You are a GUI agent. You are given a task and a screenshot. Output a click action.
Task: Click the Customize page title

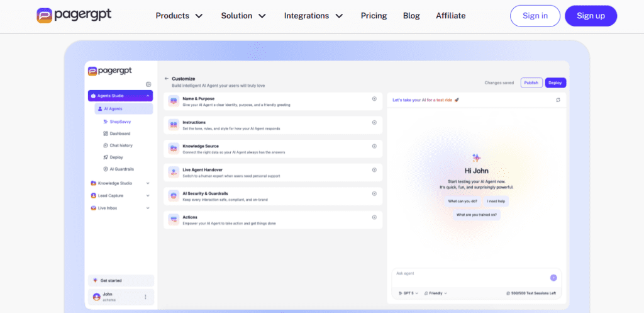[184, 78]
